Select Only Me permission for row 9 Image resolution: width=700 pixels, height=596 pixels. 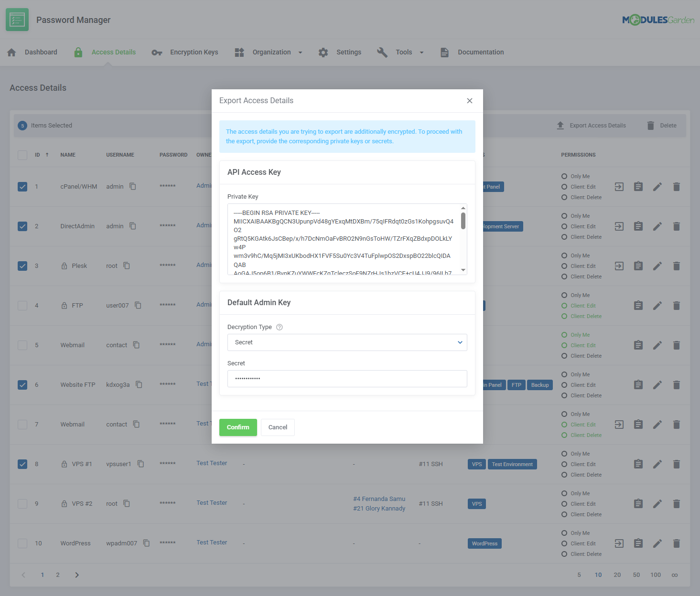pyautogui.click(x=564, y=493)
